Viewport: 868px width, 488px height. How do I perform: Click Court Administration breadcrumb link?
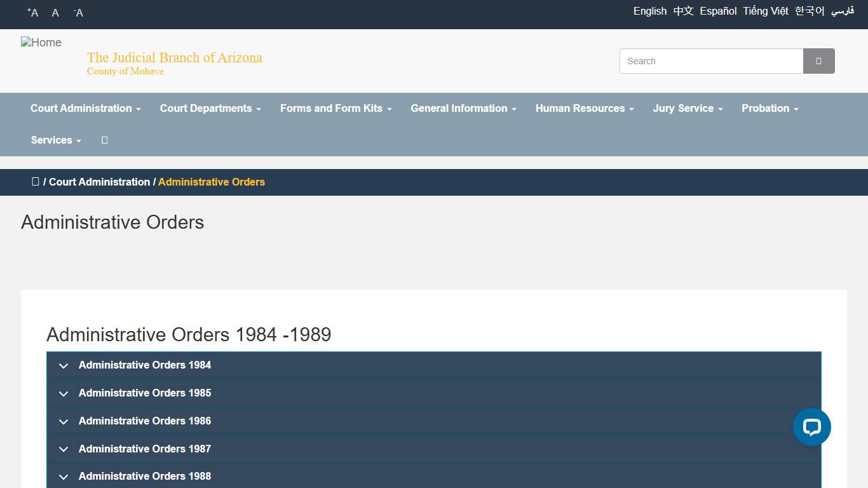click(x=99, y=182)
